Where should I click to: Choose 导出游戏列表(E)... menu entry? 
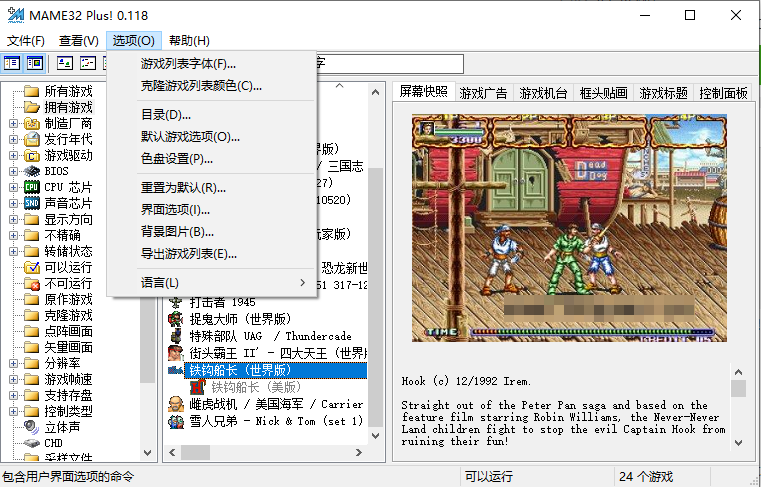point(212,254)
